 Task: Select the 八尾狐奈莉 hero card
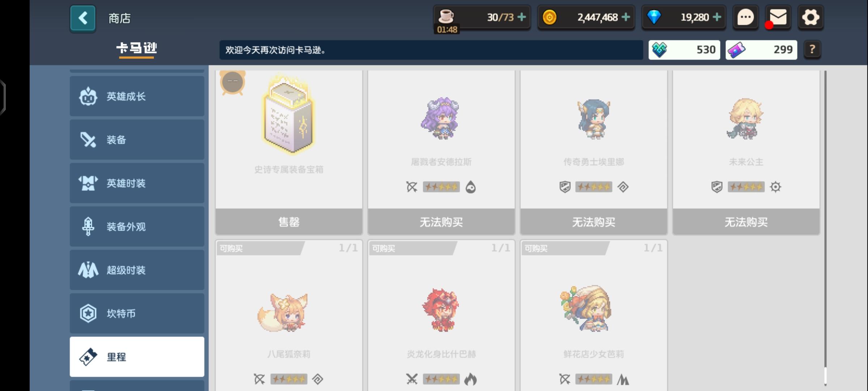coord(289,316)
